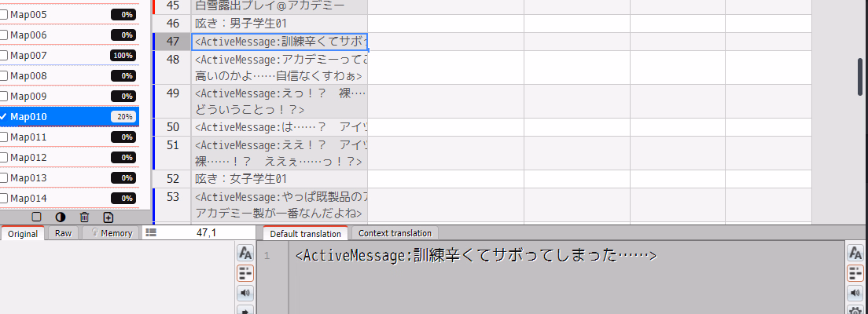
Task: Switch to the Raw tab
Action: pos(63,233)
